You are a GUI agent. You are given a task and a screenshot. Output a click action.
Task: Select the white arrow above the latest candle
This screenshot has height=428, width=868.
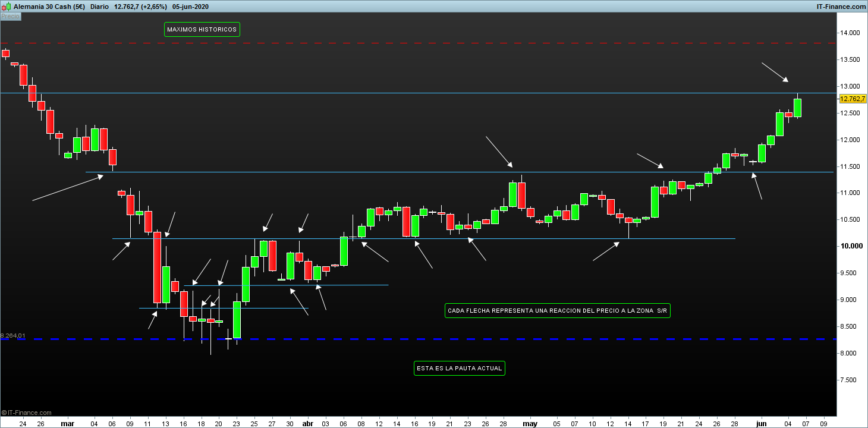(775, 72)
